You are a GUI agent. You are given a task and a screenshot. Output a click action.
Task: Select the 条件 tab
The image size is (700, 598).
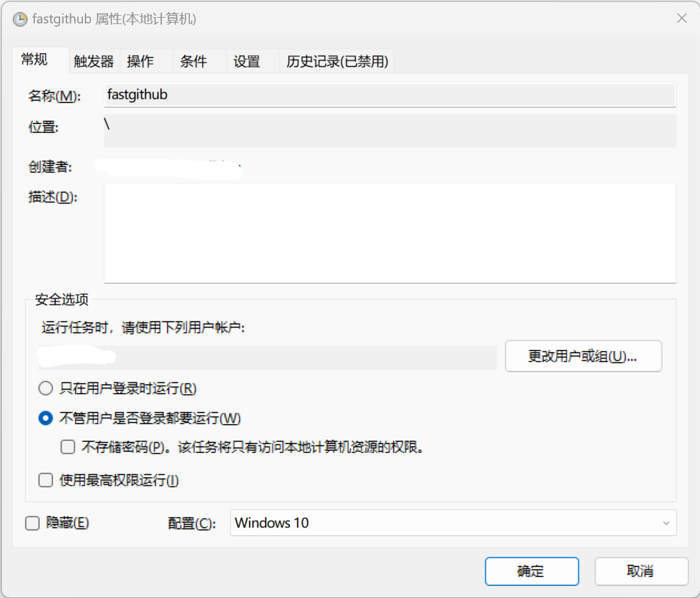[193, 61]
